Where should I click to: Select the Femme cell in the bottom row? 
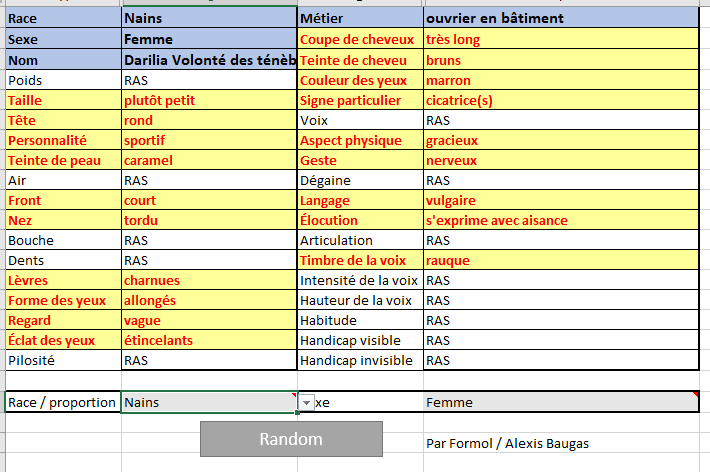[560, 402]
